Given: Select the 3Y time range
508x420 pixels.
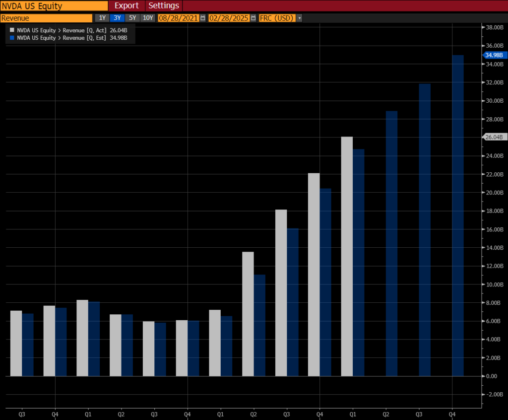Looking at the screenshot, I should (117, 18).
